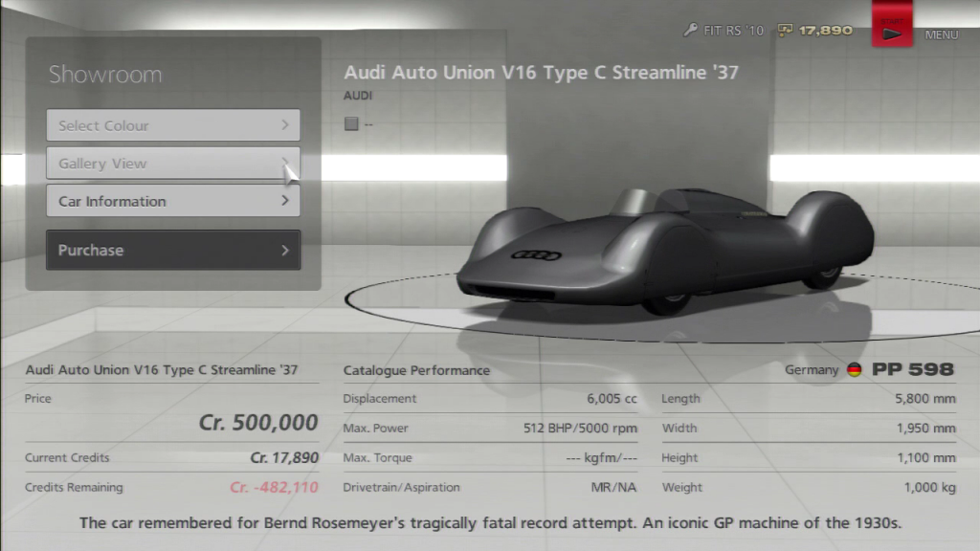The height and width of the screenshot is (551, 980).
Task: Open the Select Colour option
Action: pyautogui.click(x=172, y=125)
